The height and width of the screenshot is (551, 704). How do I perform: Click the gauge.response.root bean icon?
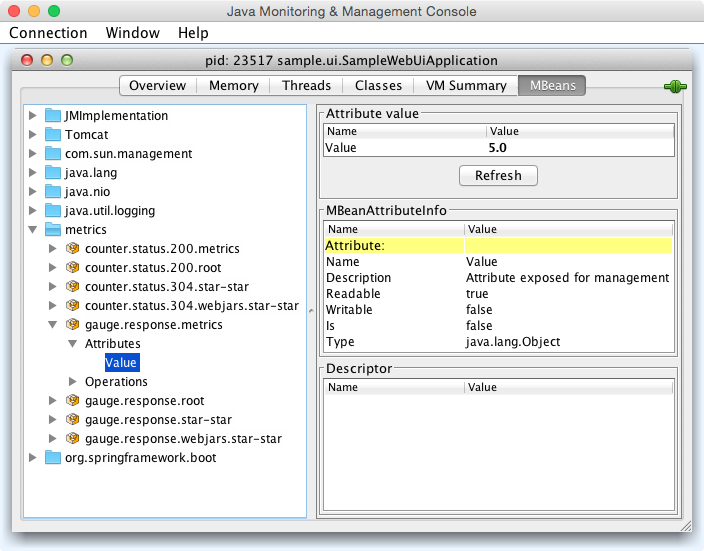[72, 401]
